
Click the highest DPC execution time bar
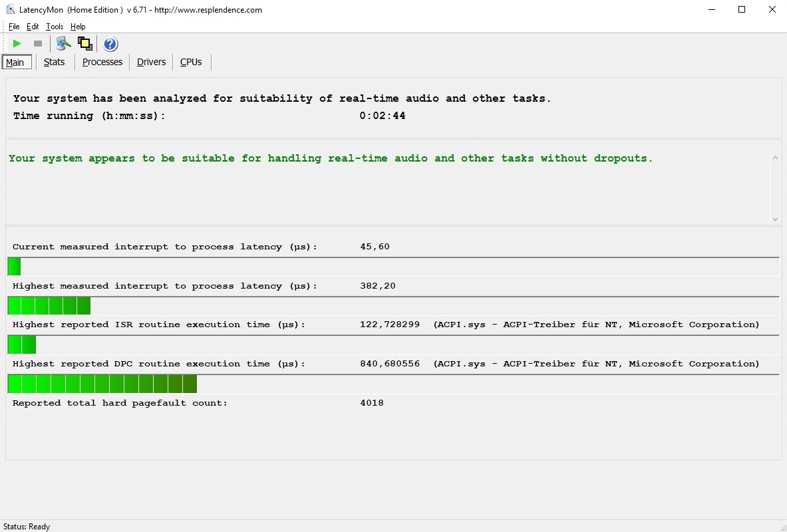coord(394,384)
